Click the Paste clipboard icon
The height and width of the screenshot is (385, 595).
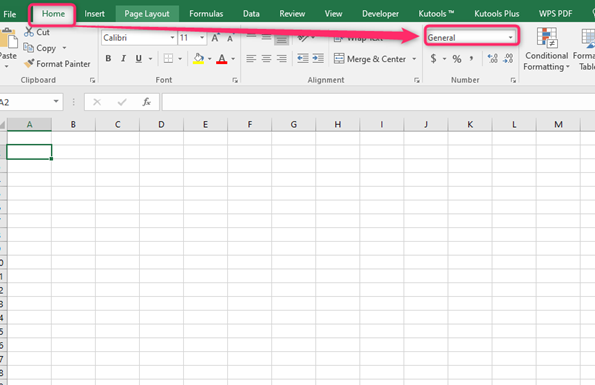coord(8,39)
